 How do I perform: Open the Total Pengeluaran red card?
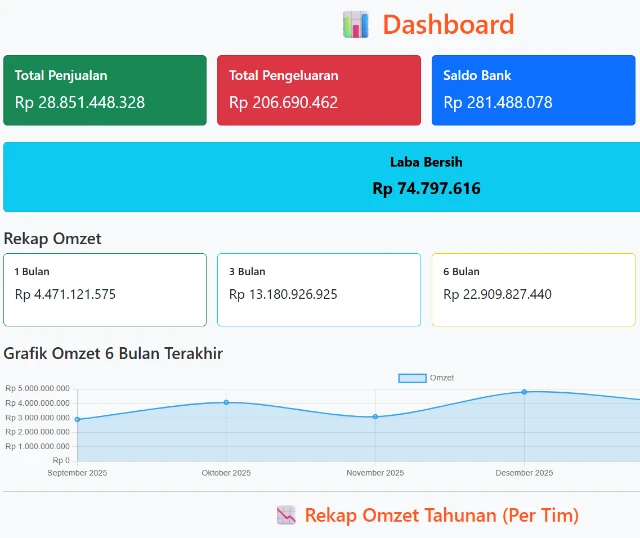tap(319, 90)
